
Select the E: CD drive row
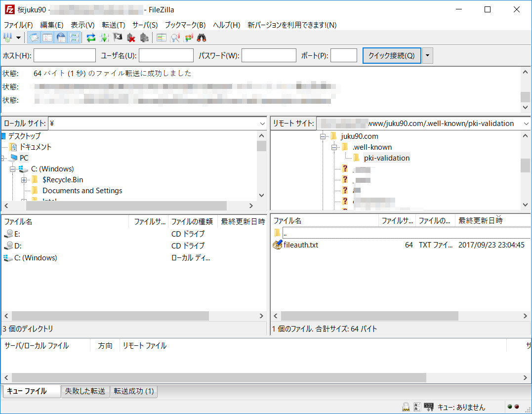[134, 234]
